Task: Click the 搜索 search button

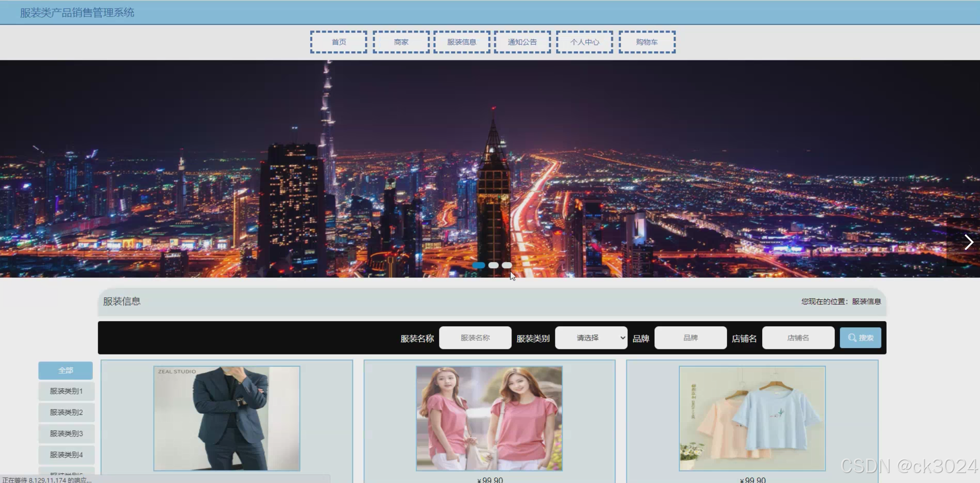Action: tap(860, 338)
